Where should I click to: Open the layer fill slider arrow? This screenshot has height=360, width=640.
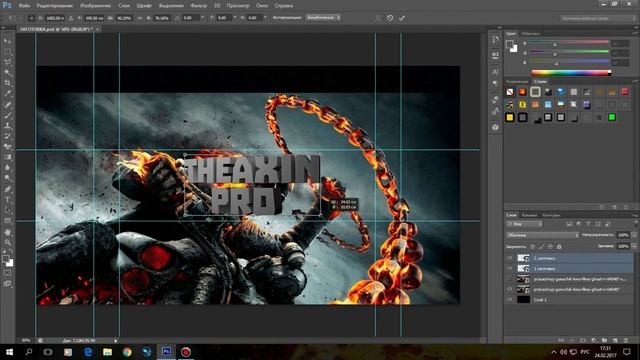point(634,246)
